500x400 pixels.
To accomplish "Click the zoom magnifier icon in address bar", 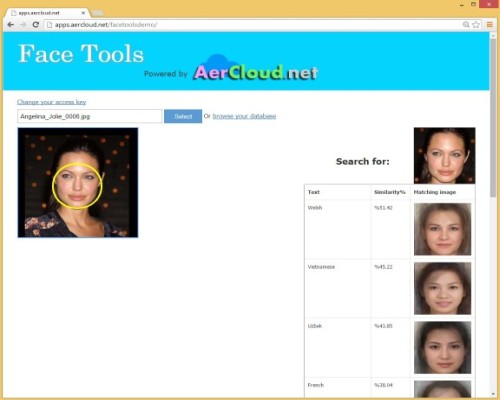I will pyautogui.click(x=466, y=25).
